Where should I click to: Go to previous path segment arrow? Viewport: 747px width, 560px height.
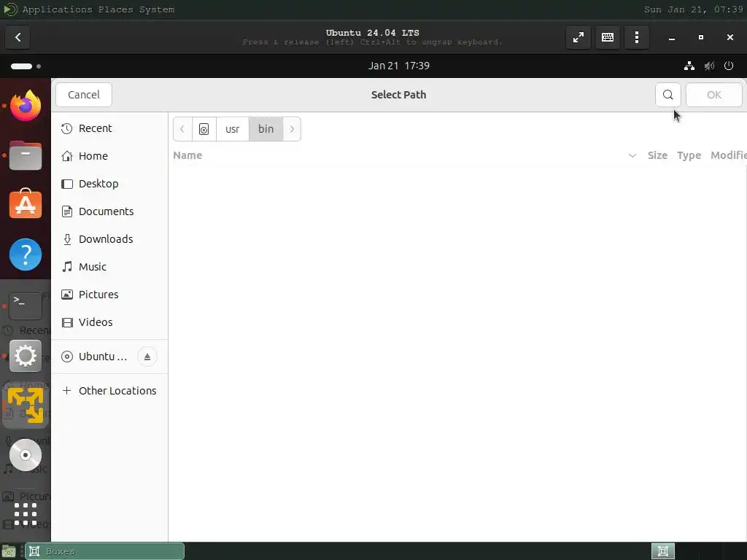click(x=182, y=129)
